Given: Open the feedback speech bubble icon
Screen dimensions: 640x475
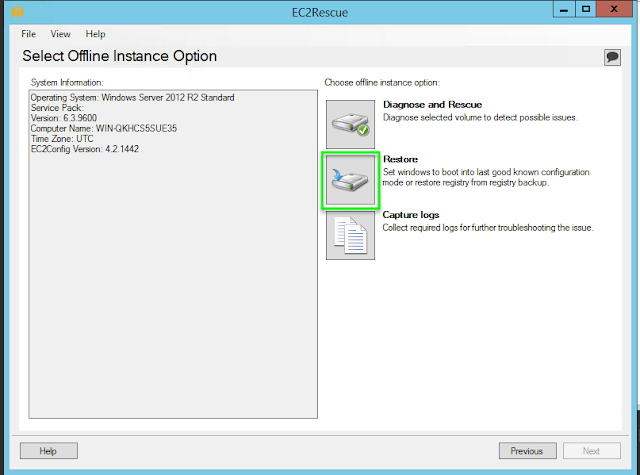Looking at the screenshot, I should pos(612,57).
